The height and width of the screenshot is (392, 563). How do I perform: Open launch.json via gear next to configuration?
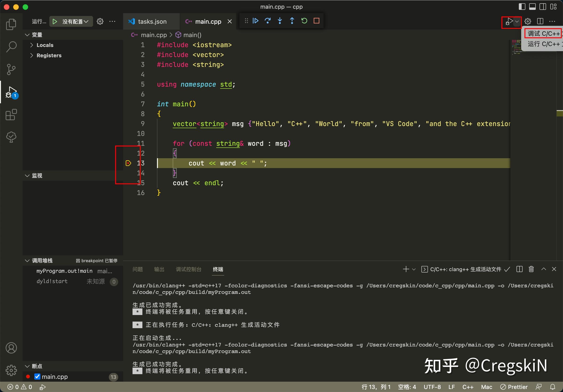click(100, 22)
